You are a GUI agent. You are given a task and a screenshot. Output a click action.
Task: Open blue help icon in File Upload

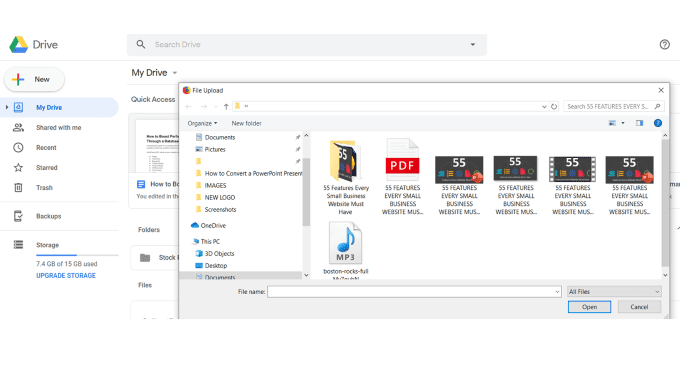click(x=657, y=123)
